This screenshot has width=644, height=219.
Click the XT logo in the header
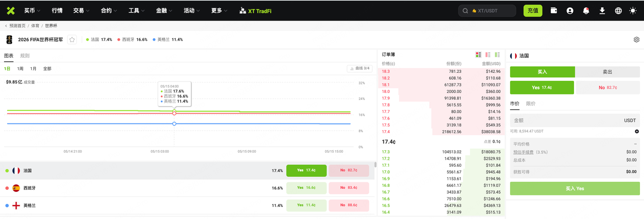tap(11, 11)
